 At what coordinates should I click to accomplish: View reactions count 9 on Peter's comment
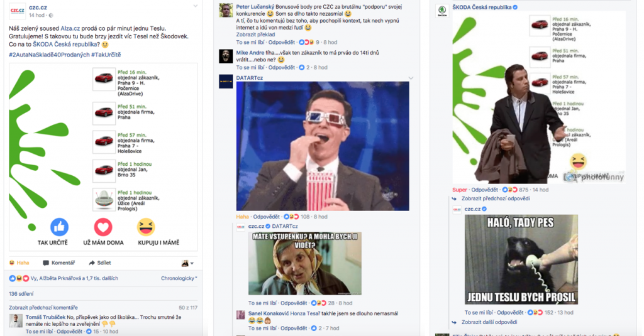pyautogui.click(x=309, y=42)
